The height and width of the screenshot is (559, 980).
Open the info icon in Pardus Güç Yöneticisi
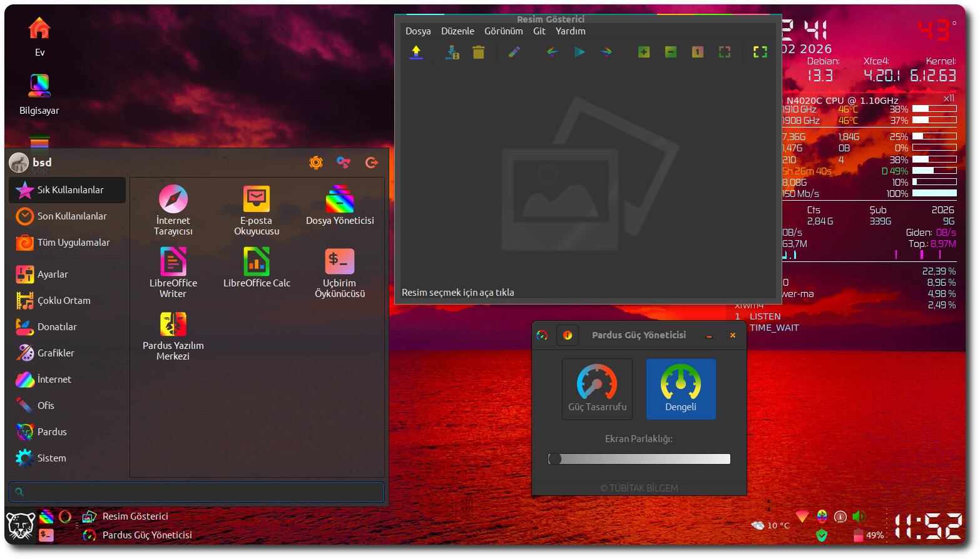coord(568,335)
